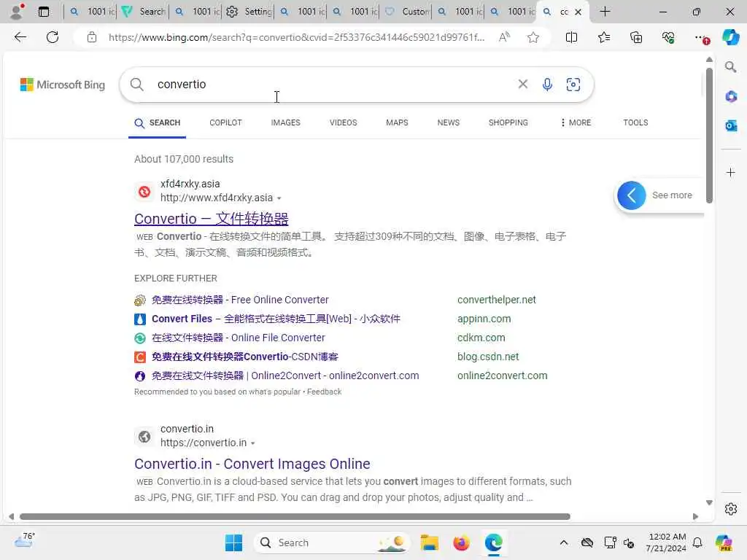Open Convertio.in - Convert Images Online link

coord(252,463)
